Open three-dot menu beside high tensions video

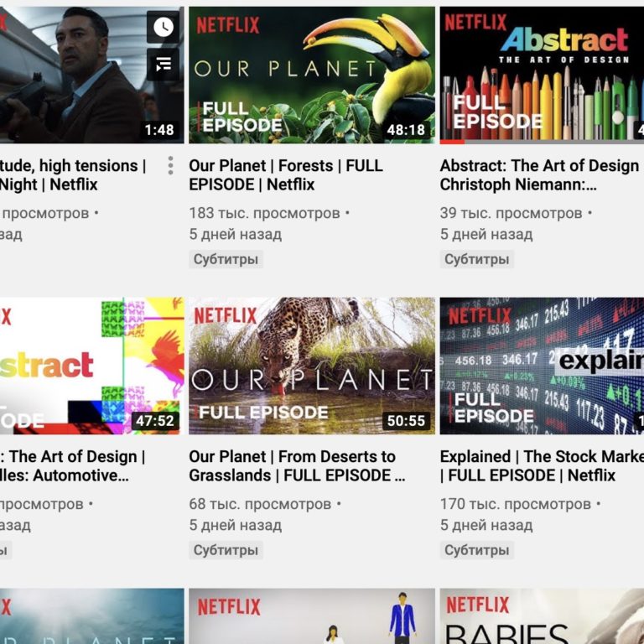170,165
